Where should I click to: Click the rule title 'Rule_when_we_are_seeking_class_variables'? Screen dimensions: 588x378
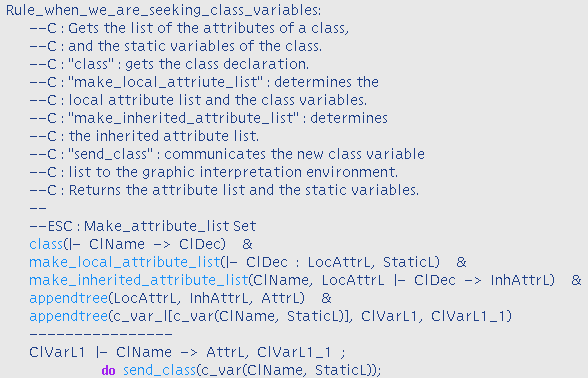(x=162, y=10)
